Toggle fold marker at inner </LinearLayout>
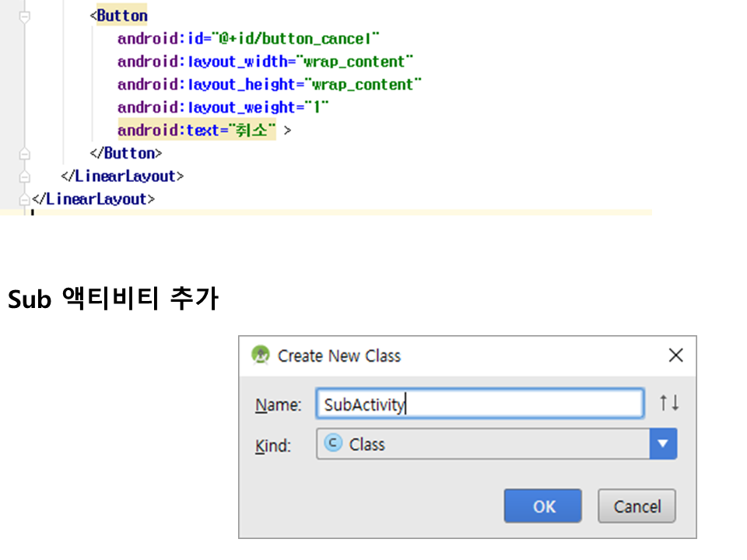Screen dimensions: 747x560 coord(25,177)
